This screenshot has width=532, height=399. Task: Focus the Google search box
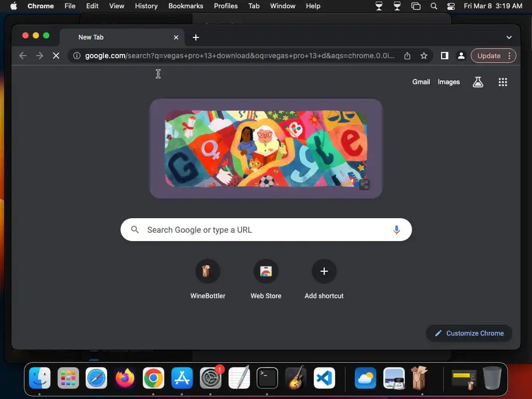pos(266,230)
